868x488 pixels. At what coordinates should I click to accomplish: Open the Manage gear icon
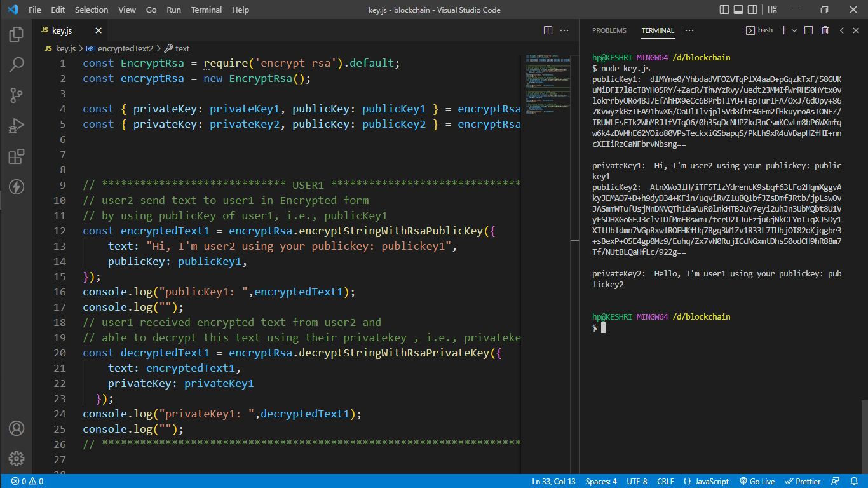(17, 459)
